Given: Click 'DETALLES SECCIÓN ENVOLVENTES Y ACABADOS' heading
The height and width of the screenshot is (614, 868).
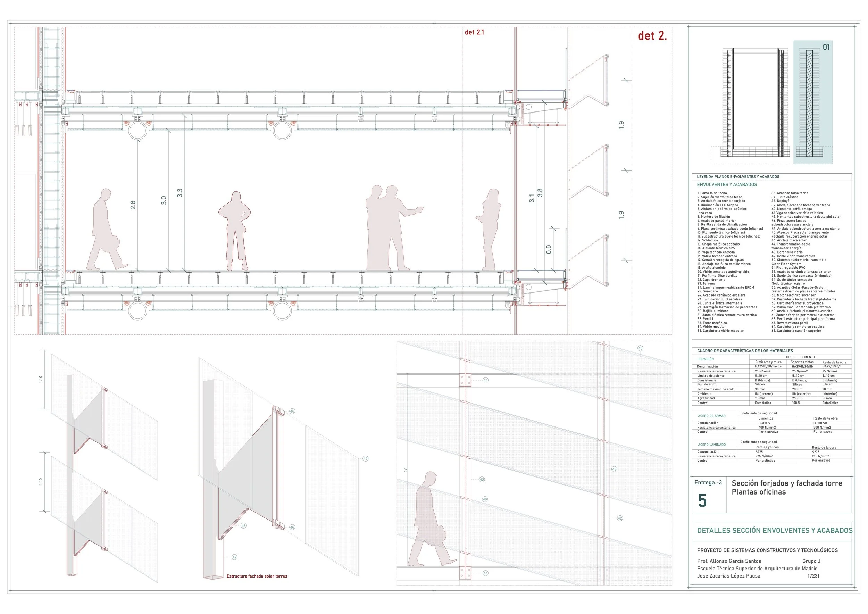Looking at the screenshot, I should 775,530.
